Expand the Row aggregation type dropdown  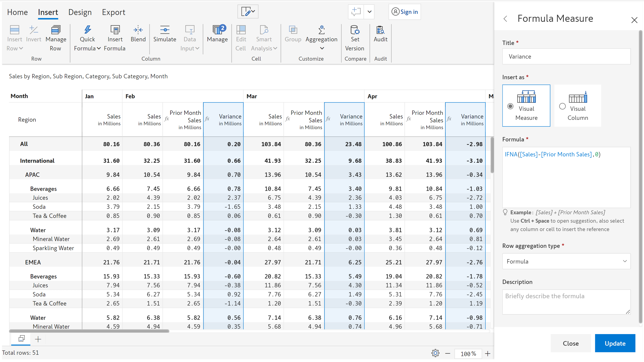(566, 261)
